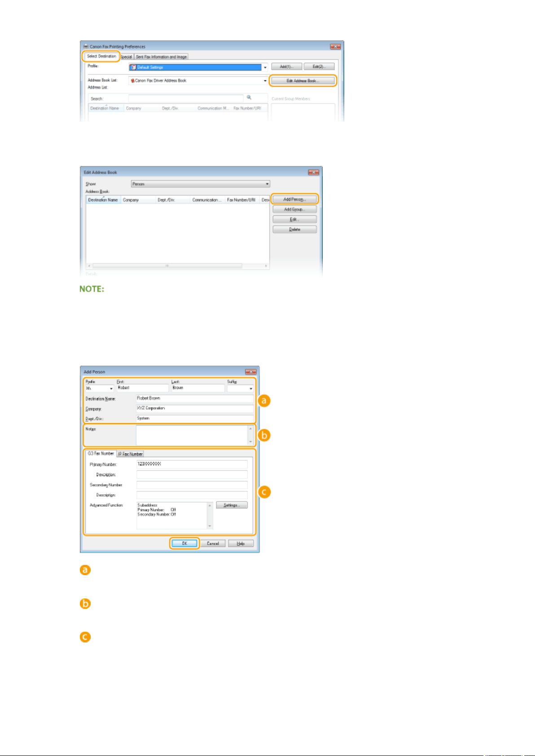Screen dimensions: 535x756
Task: Select the G3 Fax Number tab
Action: pyautogui.click(x=101, y=454)
